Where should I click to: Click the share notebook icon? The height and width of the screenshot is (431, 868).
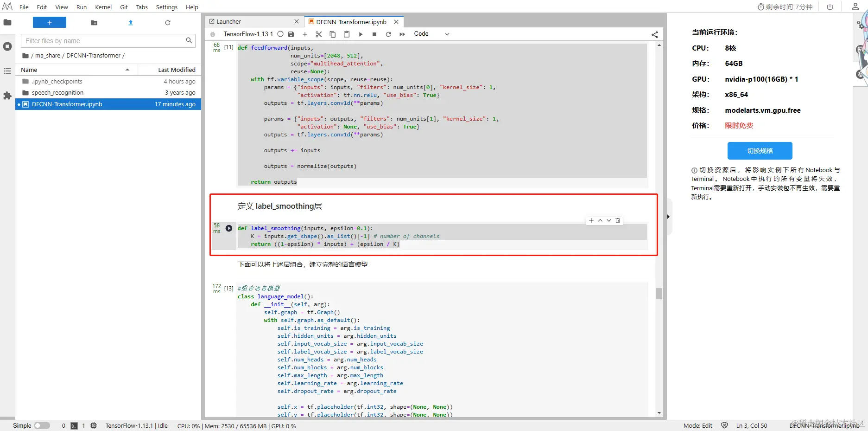(654, 34)
